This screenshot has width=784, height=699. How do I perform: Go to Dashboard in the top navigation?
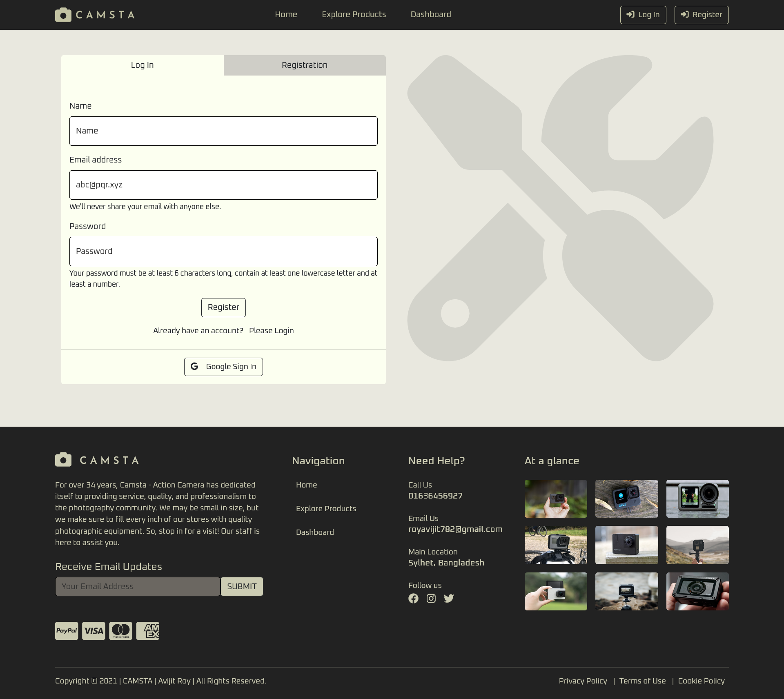click(x=431, y=15)
